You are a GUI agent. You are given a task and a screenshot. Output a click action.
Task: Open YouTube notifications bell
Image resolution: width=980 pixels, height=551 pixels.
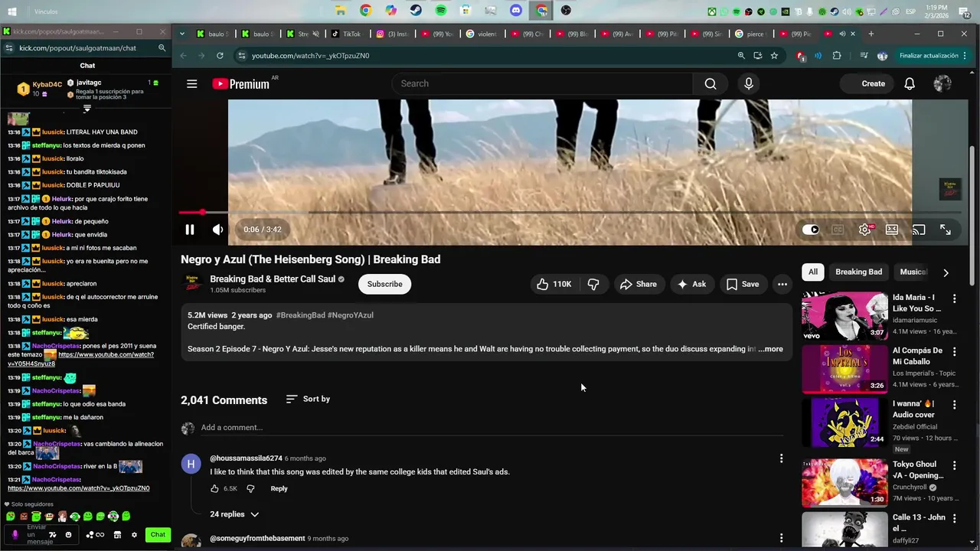coord(910,83)
